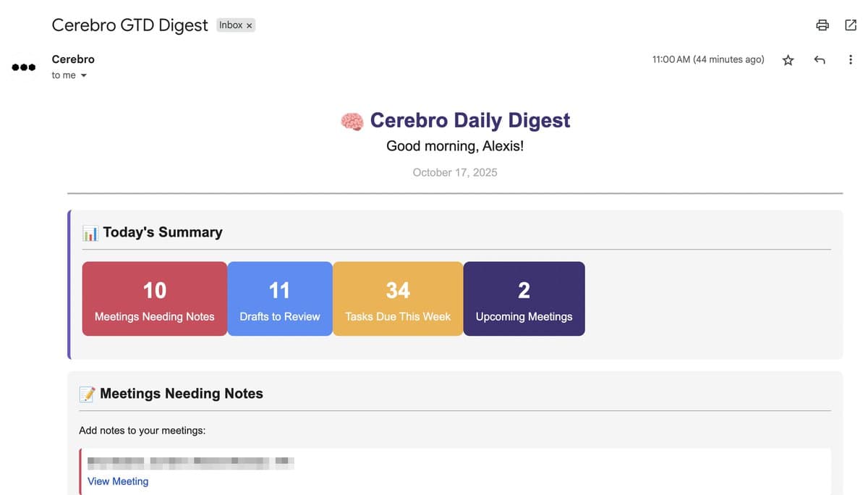Select the red Meetings Needing Notes card
Image resolution: width=868 pixels, height=495 pixels.
(154, 299)
